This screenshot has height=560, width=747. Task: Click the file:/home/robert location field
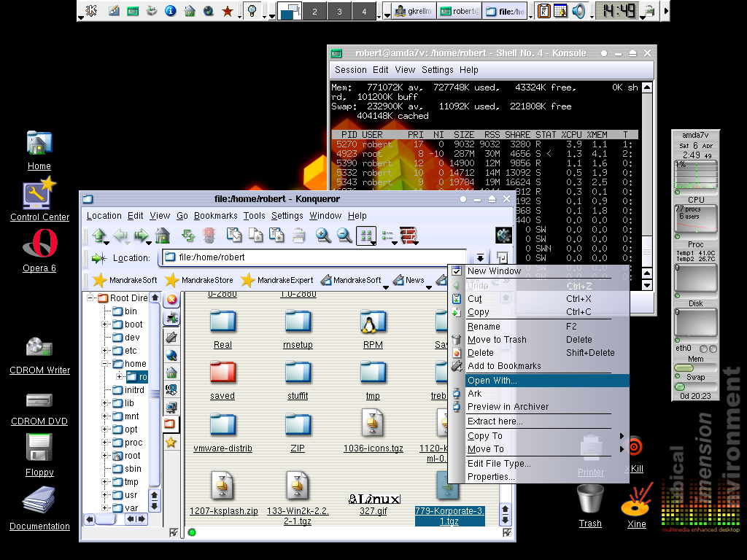314,257
